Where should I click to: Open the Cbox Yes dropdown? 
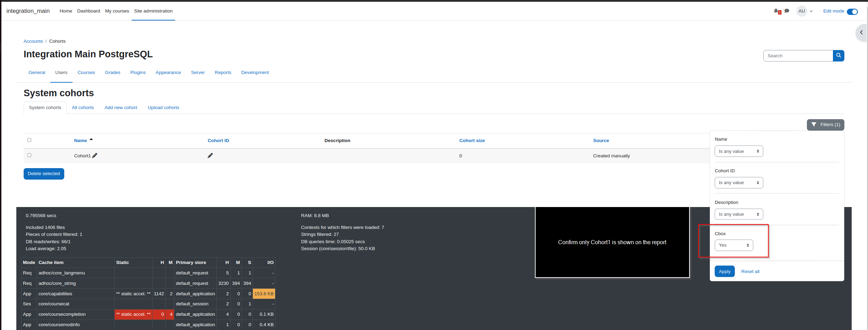[x=734, y=245]
